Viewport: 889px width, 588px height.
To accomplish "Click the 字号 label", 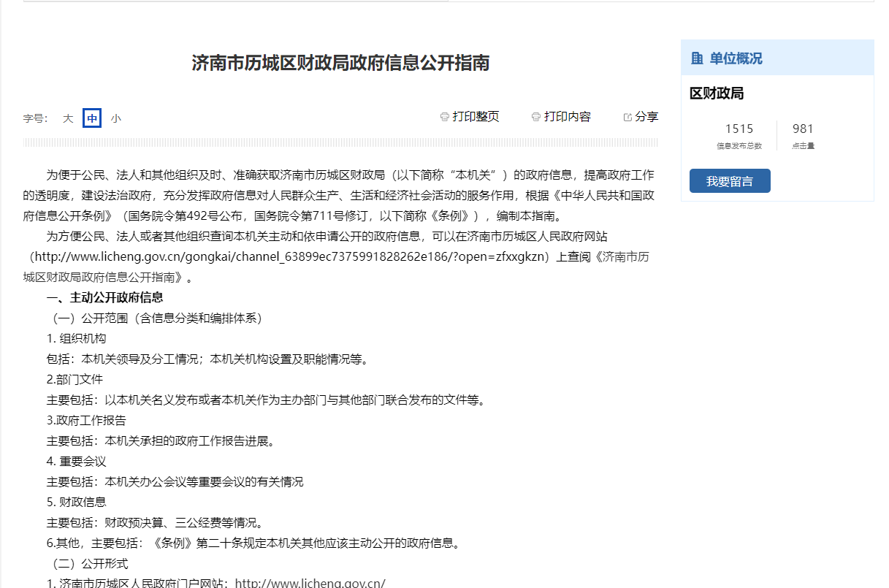I will (35, 118).
